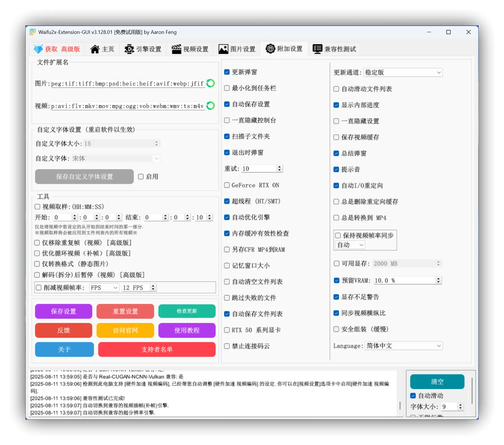Click 支持者名单 button
The width and height of the screenshot is (504, 445).
pos(157,350)
